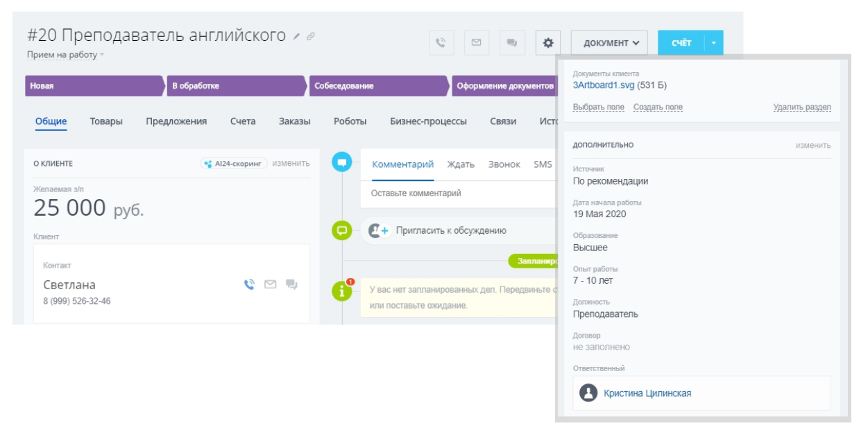Click изменить in the О клиенте section
The height and width of the screenshot is (439, 868).
(291, 164)
